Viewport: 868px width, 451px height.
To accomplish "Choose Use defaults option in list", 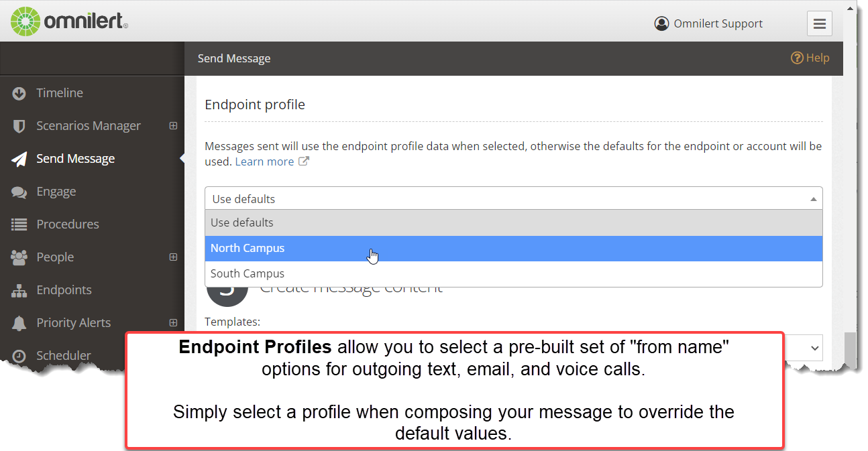I will [x=513, y=222].
